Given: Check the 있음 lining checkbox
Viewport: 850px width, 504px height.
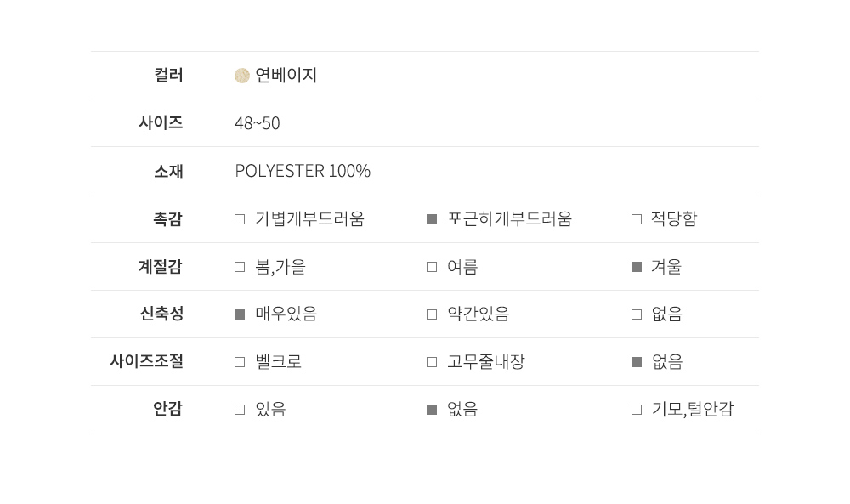Looking at the screenshot, I should 240,410.
